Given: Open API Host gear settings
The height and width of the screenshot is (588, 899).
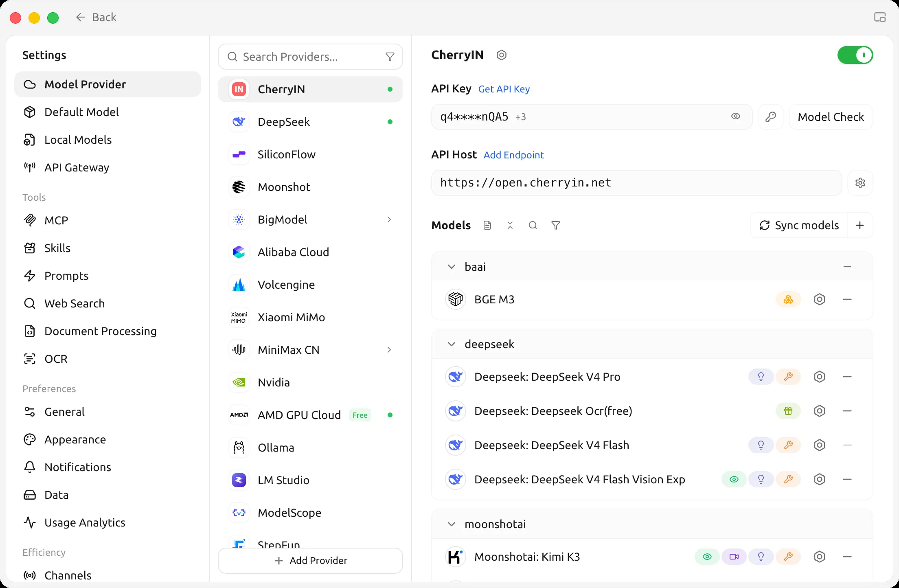Looking at the screenshot, I should [x=860, y=183].
